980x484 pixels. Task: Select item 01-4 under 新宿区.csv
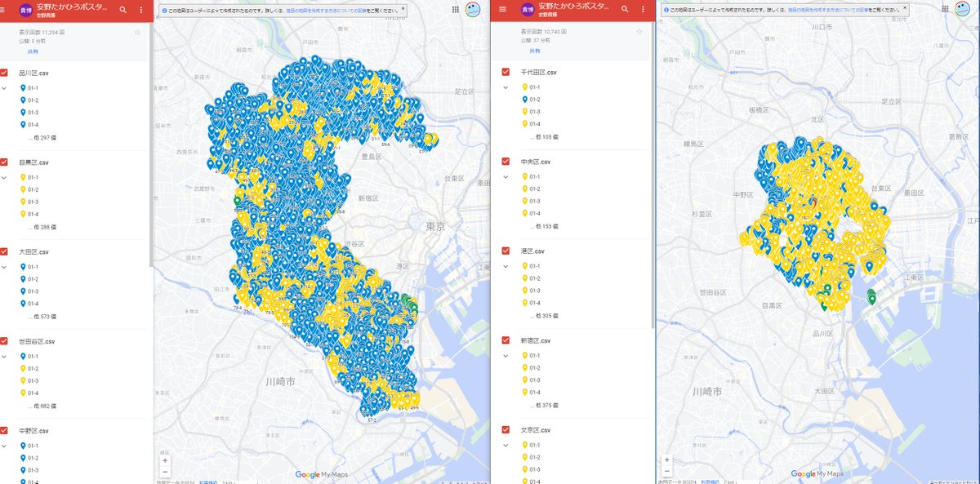point(534,392)
